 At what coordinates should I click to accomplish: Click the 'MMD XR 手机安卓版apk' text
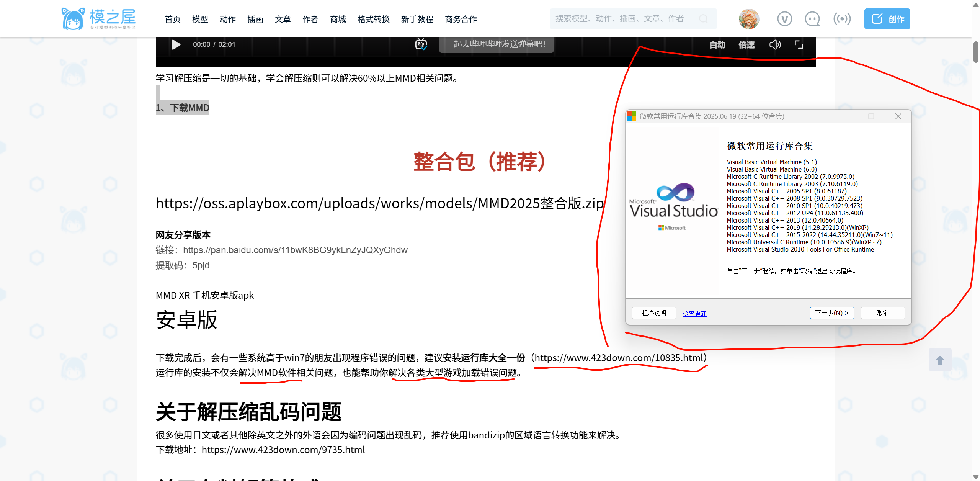[205, 295]
